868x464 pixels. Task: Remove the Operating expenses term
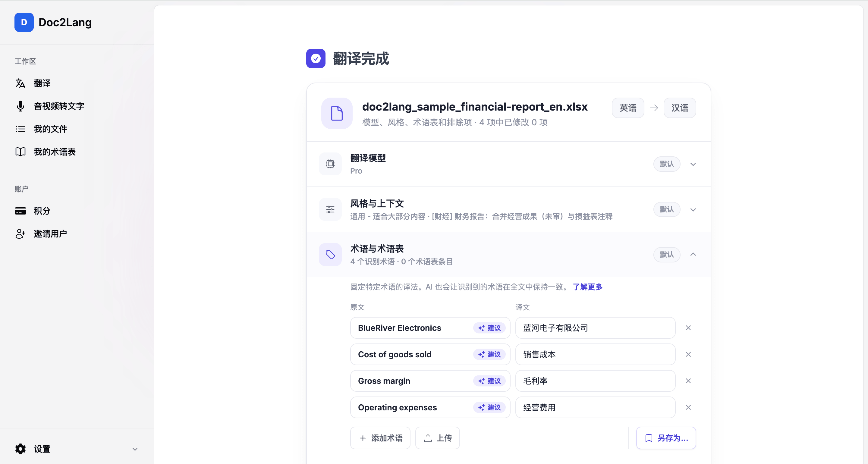(688, 408)
